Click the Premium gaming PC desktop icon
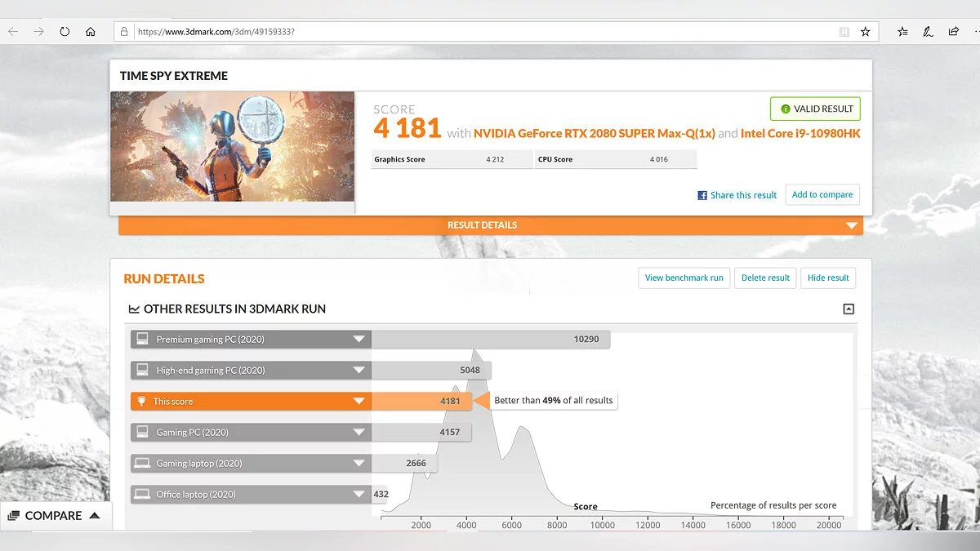Image resolution: width=980 pixels, height=551 pixels. click(142, 339)
